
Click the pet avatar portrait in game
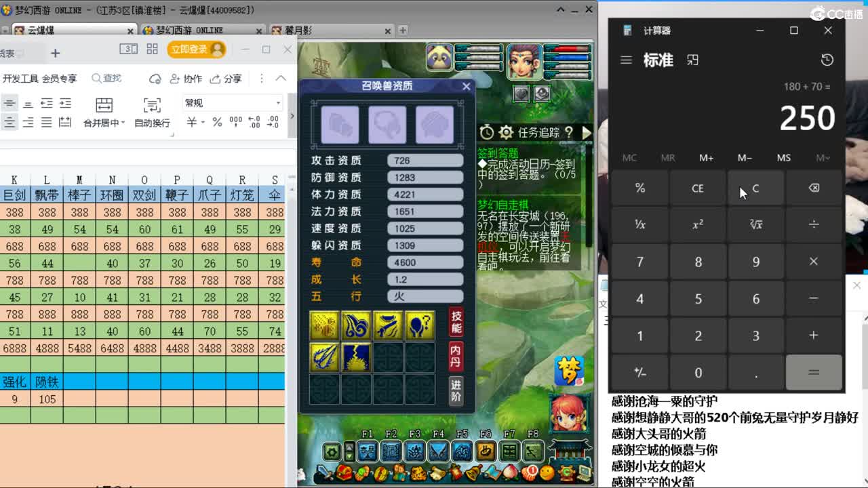pyautogui.click(x=439, y=58)
